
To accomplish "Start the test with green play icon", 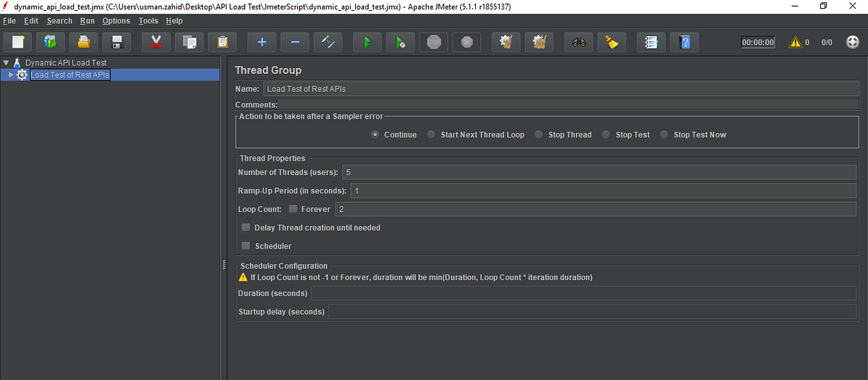I will (367, 42).
